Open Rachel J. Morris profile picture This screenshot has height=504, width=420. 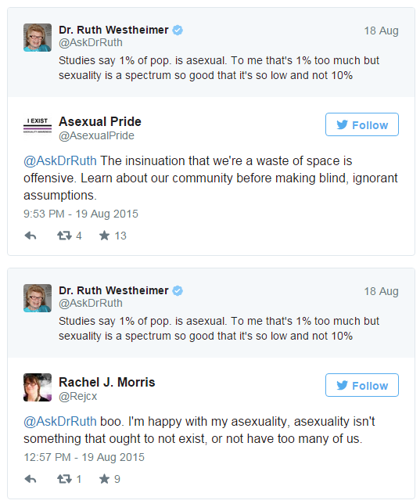38,387
